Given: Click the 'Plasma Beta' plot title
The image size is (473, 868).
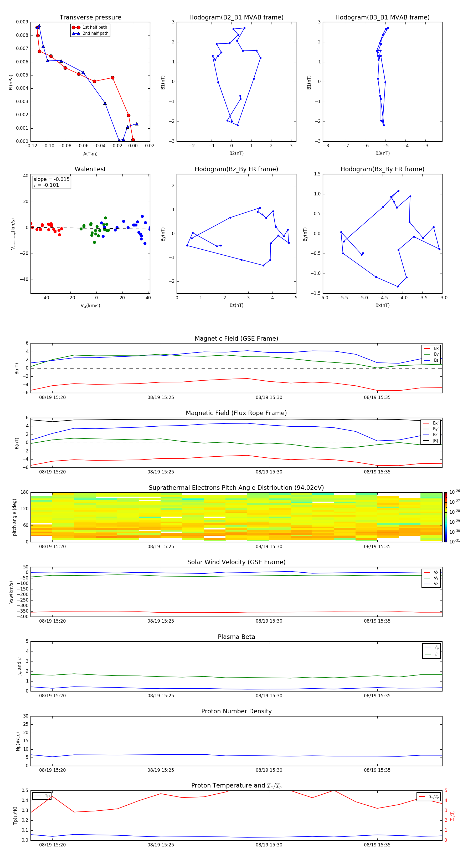Looking at the screenshot, I should point(236,637).
